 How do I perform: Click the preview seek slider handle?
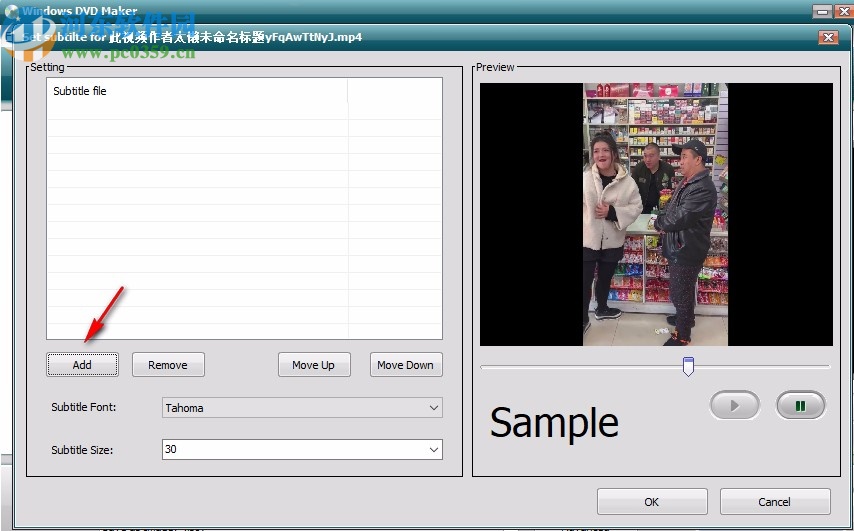point(688,367)
